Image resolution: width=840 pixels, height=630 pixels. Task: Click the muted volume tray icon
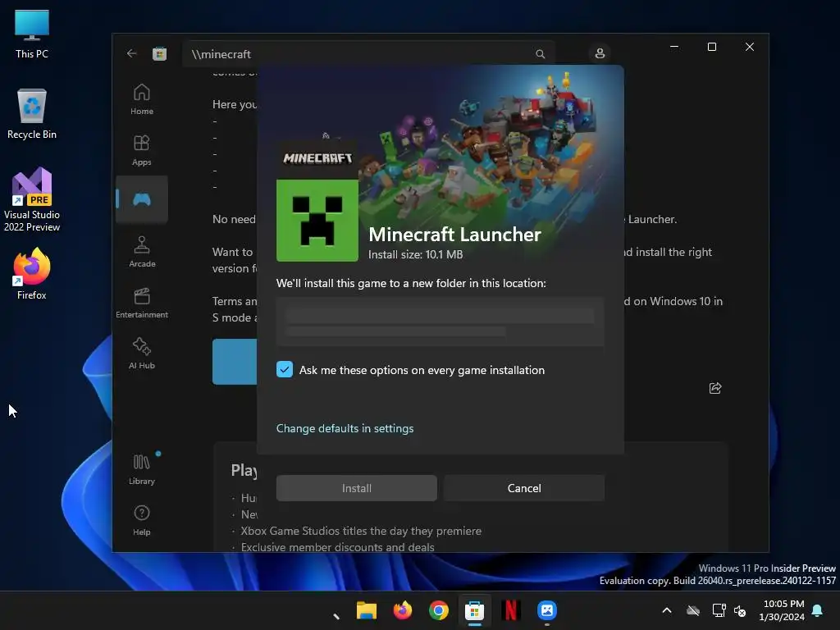pyautogui.click(x=740, y=610)
